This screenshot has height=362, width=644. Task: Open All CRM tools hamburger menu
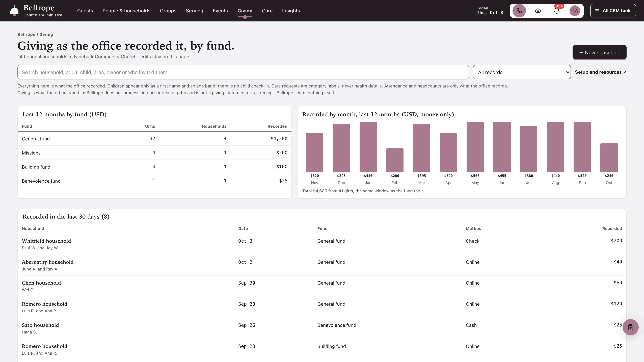tap(613, 11)
